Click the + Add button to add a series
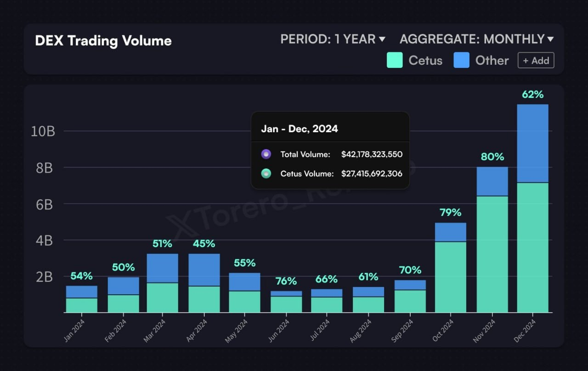 click(536, 60)
